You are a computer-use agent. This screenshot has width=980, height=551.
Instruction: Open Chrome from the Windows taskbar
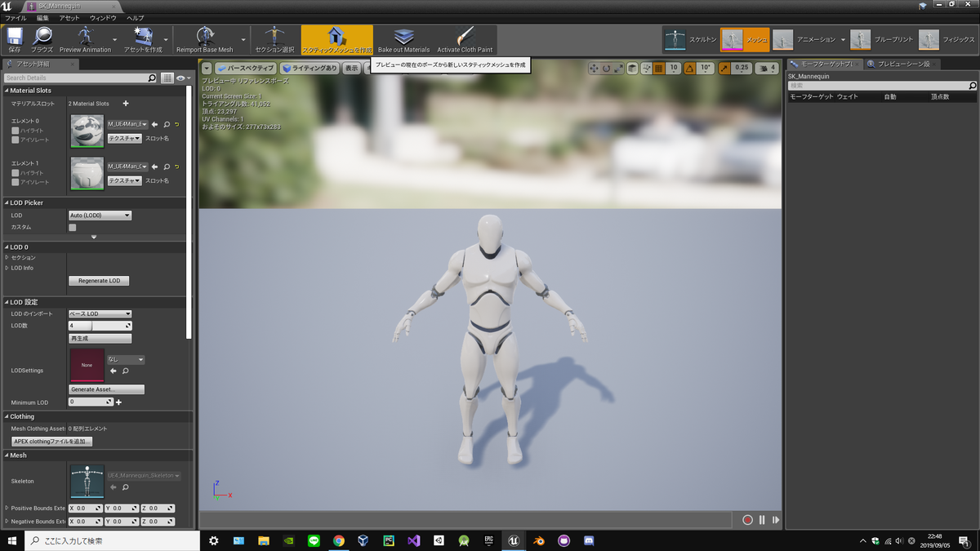[339, 540]
